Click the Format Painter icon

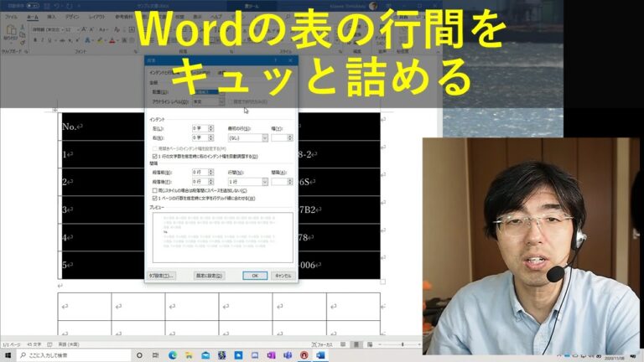coord(23,42)
